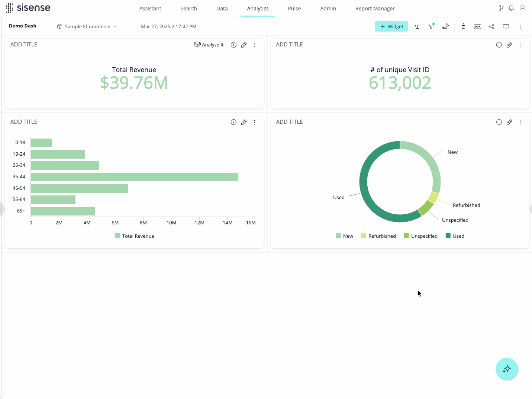Screen dimensions: 532x399
Task: Show info for the age range bar chart
Action: [233, 122]
